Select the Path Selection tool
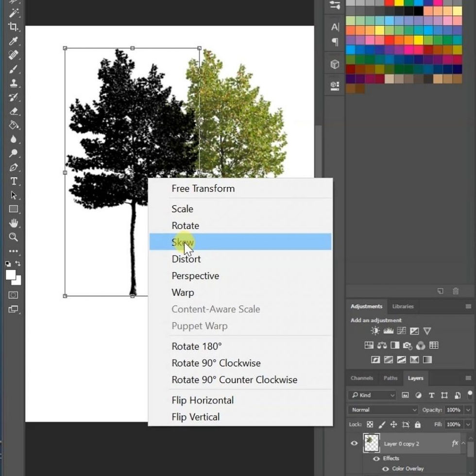The width and height of the screenshot is (476, 476). 14,195
